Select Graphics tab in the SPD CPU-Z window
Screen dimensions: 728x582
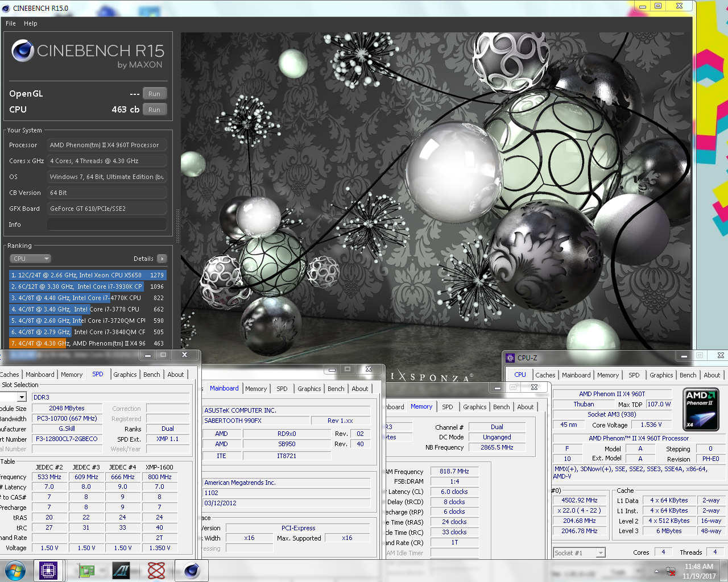pos(125,375)
